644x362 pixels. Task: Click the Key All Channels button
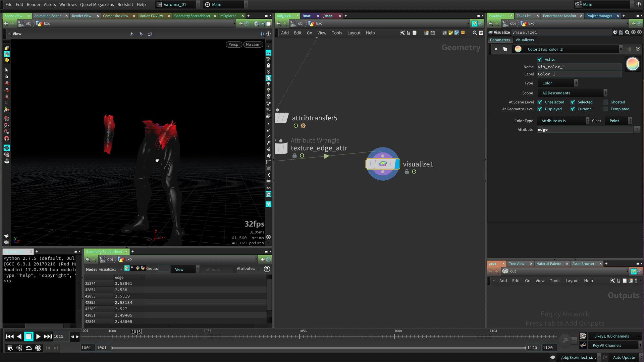[x=606, y=346]
